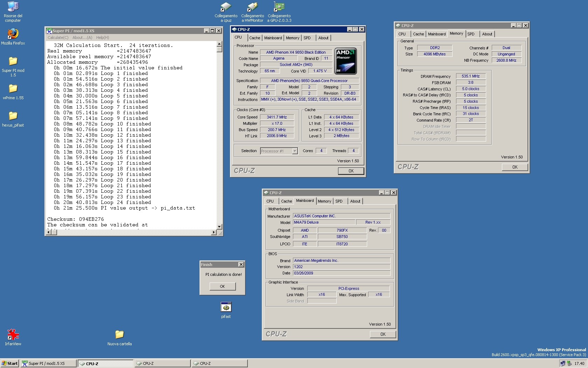Open About tab in CPU window
Image resolution: width=588 pixels, height=368 pixels.
pyautogui.click(x=323, y=38)
